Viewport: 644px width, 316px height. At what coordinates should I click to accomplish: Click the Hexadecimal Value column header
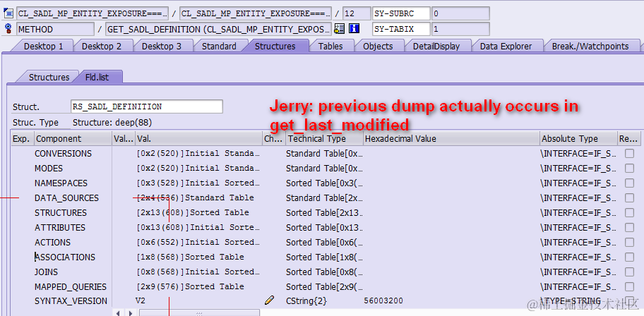click(x=451, y=139)
